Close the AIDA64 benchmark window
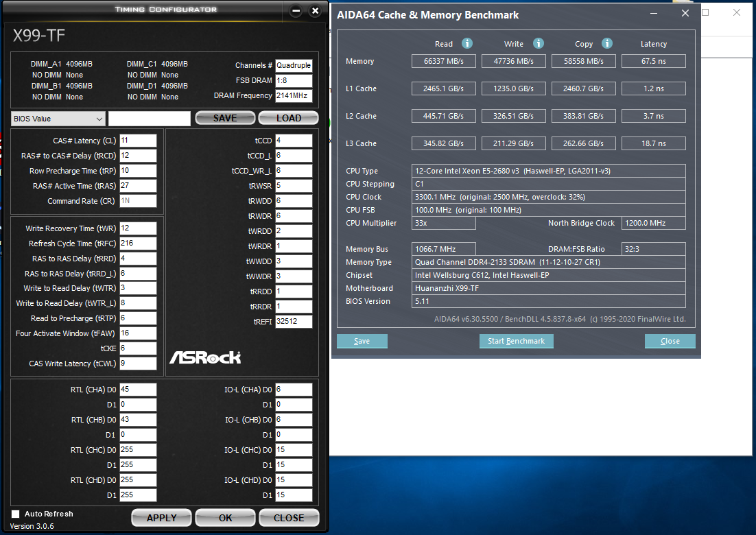 pyautogui.click(x=685, y=14)
